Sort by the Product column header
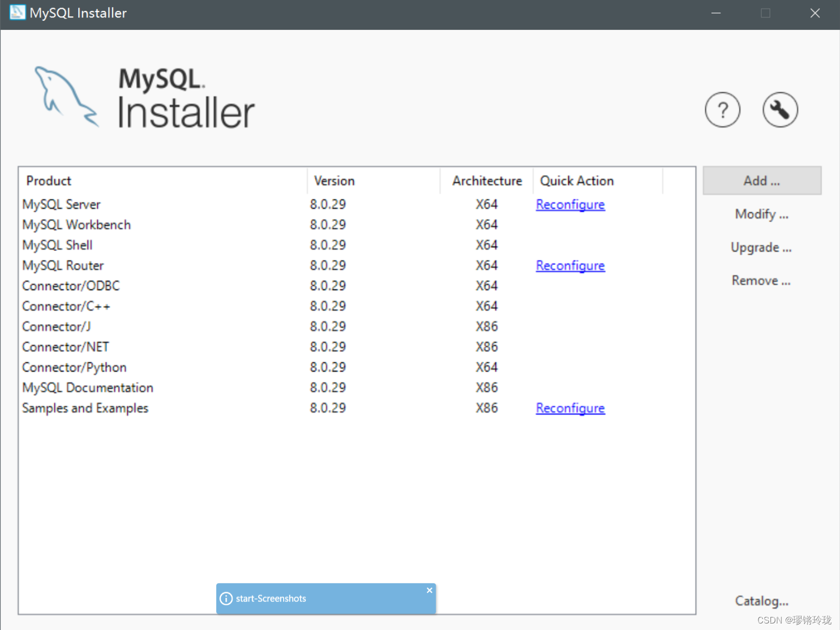 pyautogui.click(x=163, y=181)
